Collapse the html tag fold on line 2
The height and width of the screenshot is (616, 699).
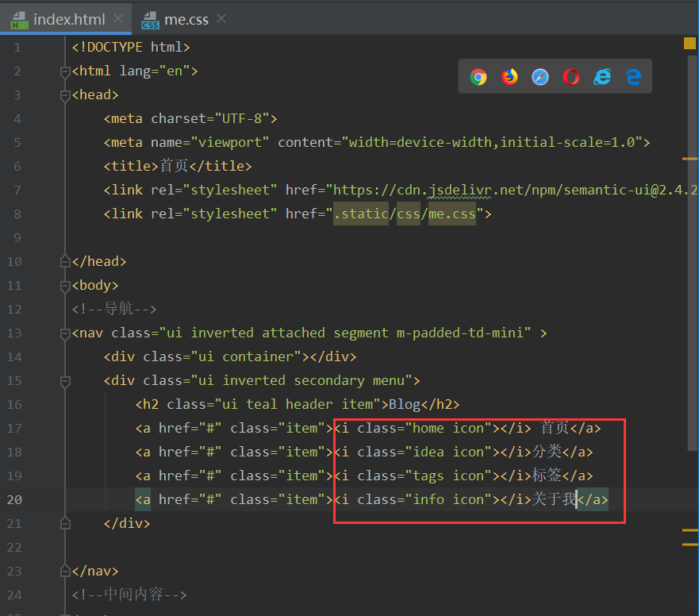click(x=65, y=71)
